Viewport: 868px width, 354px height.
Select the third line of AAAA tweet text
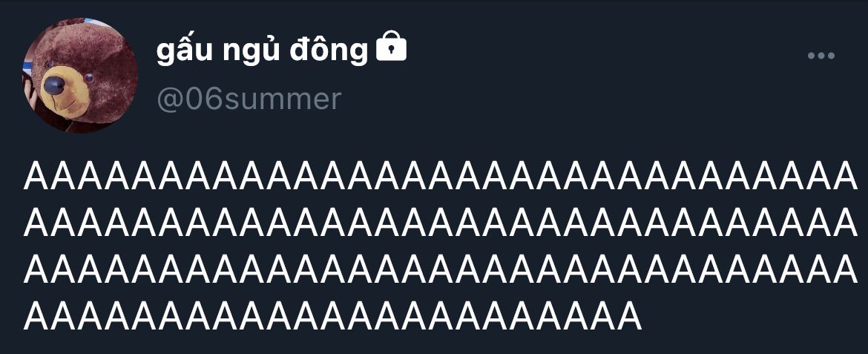pos(440,269)
